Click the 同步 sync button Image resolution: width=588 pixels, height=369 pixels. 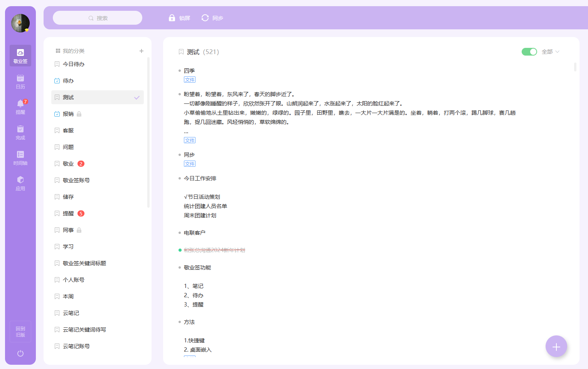(x=212, y=18)
